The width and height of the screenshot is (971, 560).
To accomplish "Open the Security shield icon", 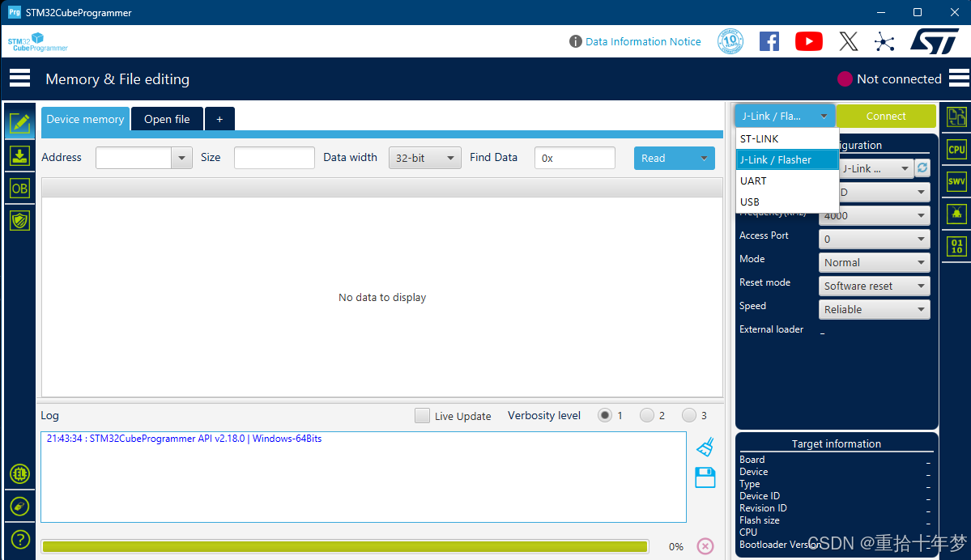I will (x=19, y=220).
